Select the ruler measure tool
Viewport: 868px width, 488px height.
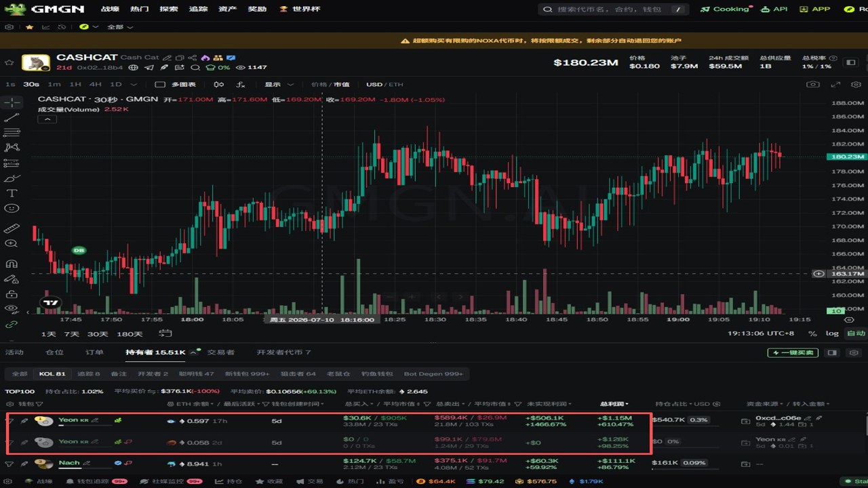coord(12,228)
